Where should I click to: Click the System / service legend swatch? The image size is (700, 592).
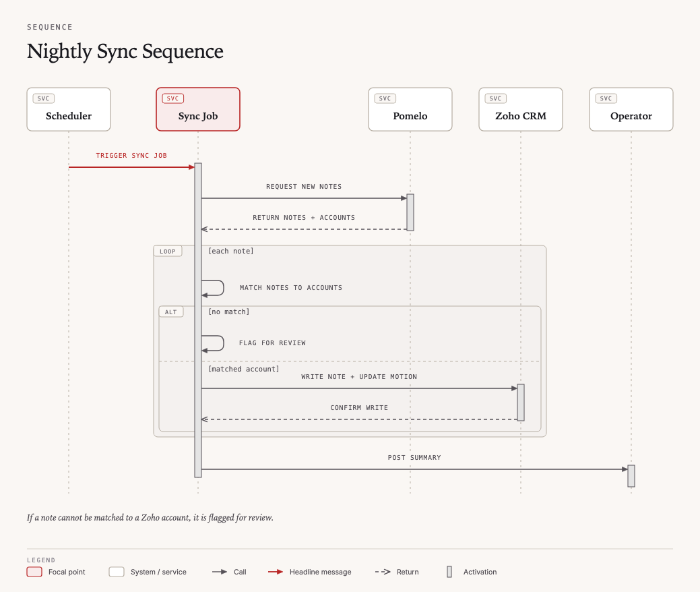click(117, 572)
